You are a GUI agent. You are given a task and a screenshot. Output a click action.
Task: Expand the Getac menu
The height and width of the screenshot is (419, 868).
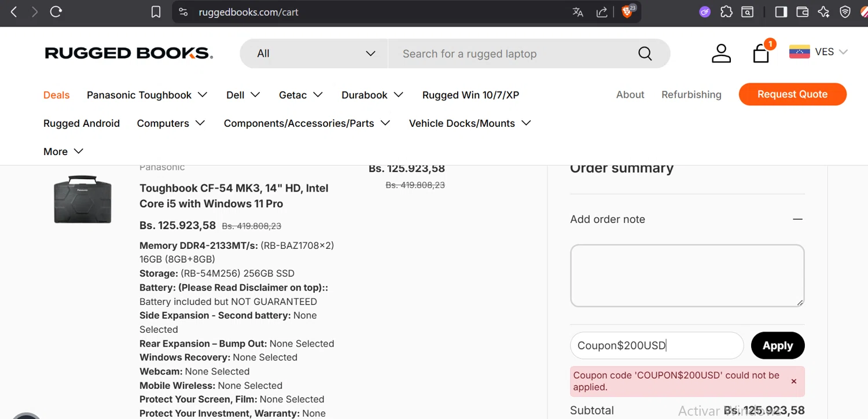[300, 95]
